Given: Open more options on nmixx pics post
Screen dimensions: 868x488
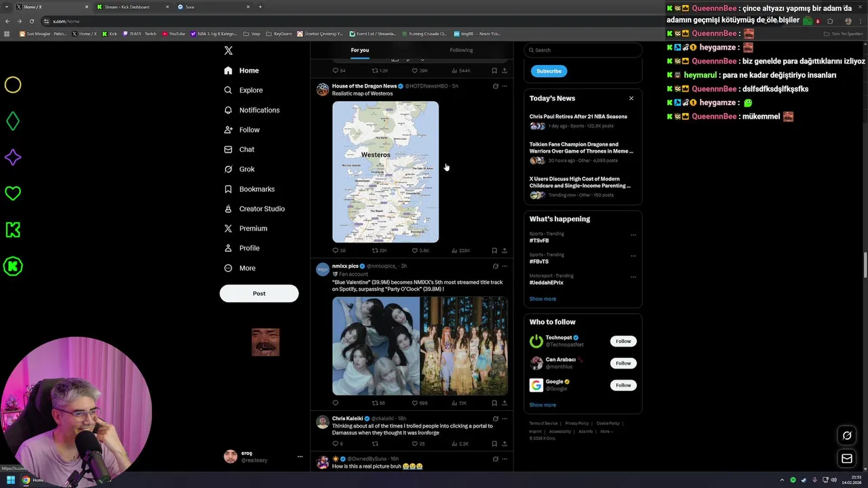Looking at the screenshot, I should pyautogui.click(x=505, y=266).
